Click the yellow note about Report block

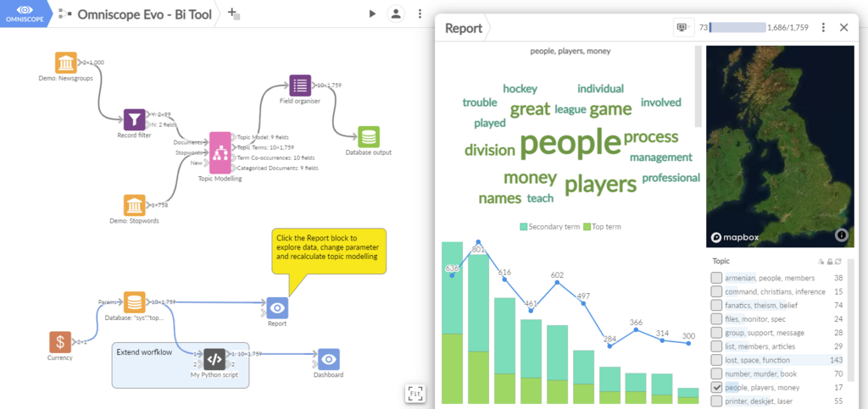(329, 251)
